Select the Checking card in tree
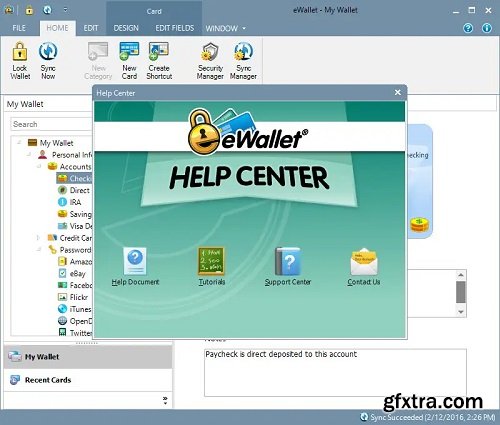Viewport: 500px width, 425px height. click(75, 178)
